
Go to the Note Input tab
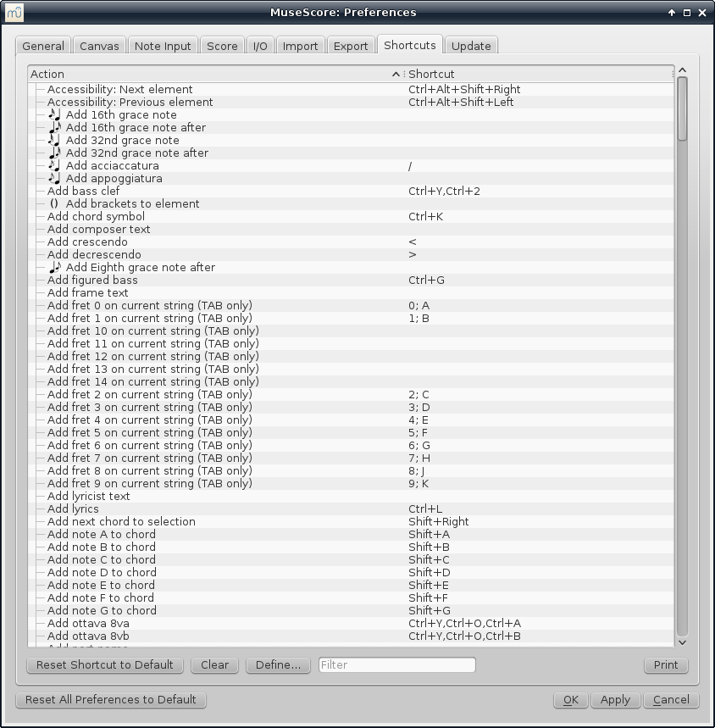coord(163,46)
